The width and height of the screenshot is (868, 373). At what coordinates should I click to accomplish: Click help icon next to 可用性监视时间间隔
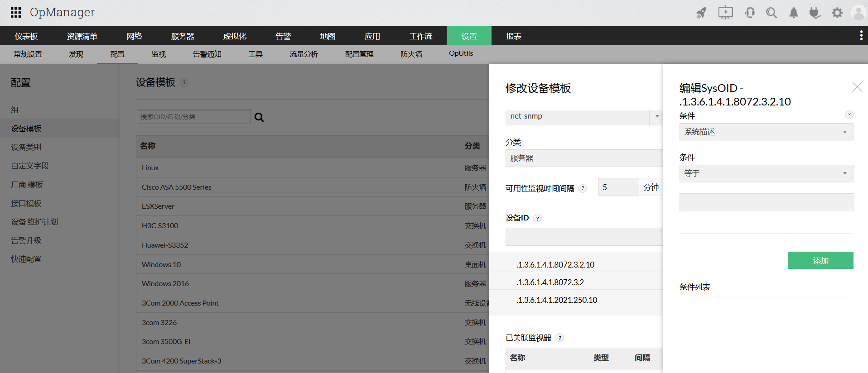[x=583, y=188]
